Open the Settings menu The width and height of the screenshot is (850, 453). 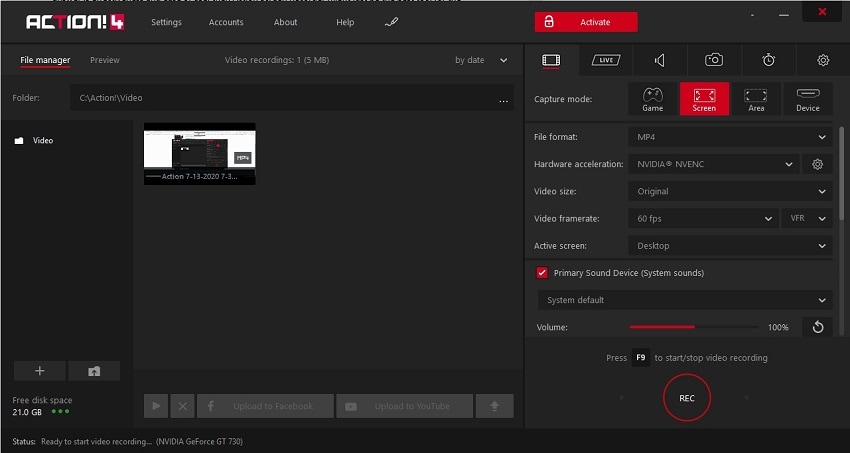[166, 22]
